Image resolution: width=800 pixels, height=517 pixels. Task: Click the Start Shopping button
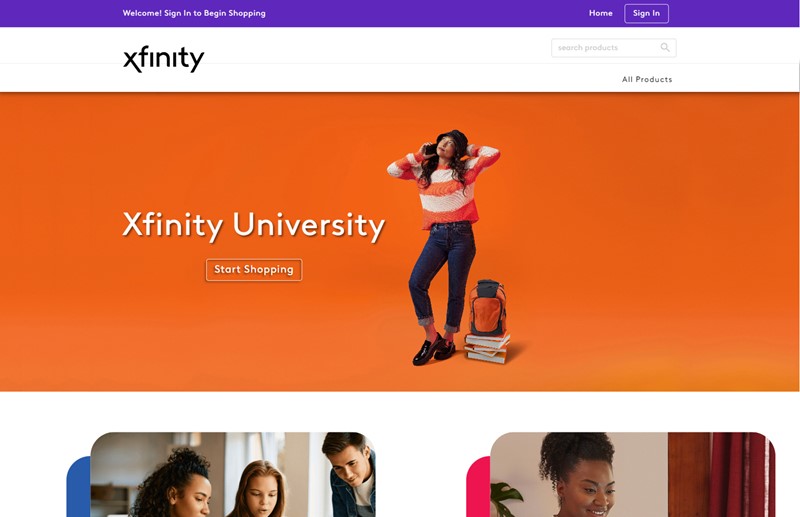254,269
